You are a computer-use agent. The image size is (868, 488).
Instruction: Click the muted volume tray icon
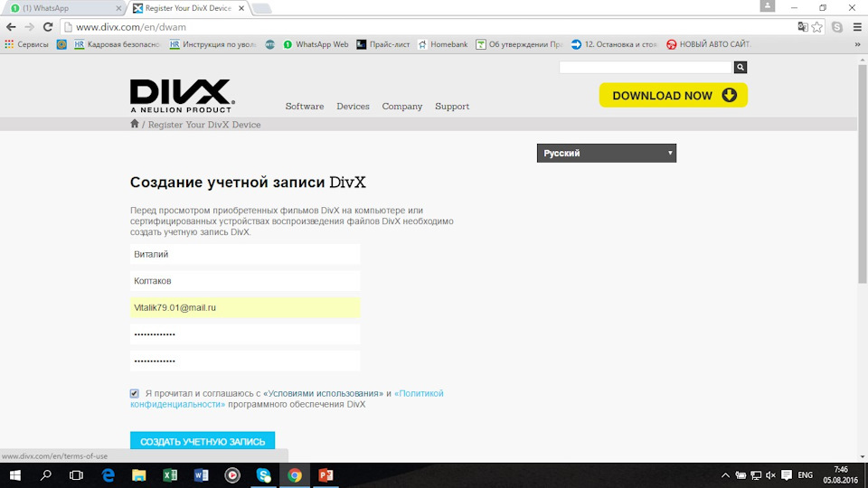click(x=770, y=475)
